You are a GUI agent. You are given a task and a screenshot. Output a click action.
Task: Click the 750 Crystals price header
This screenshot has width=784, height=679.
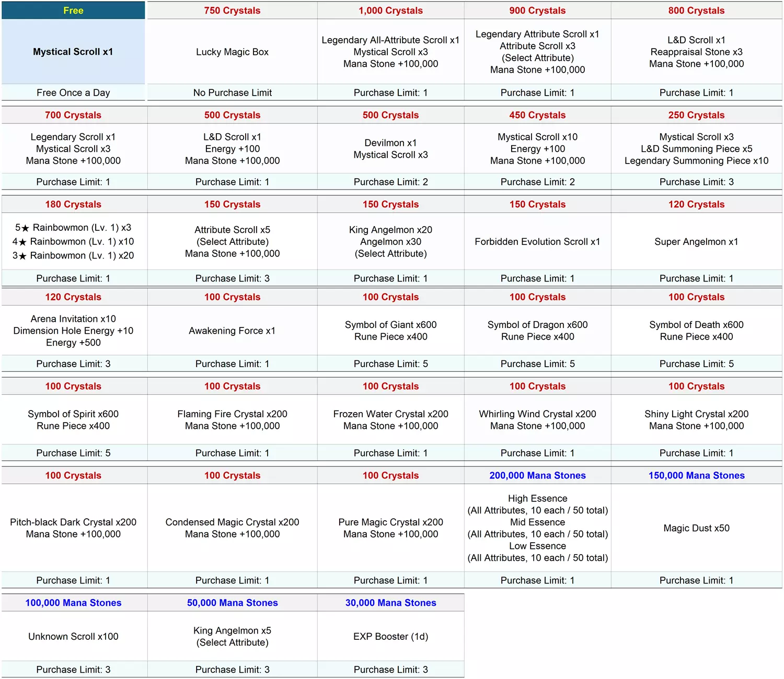pyautogui.click(x=232, y=10)
